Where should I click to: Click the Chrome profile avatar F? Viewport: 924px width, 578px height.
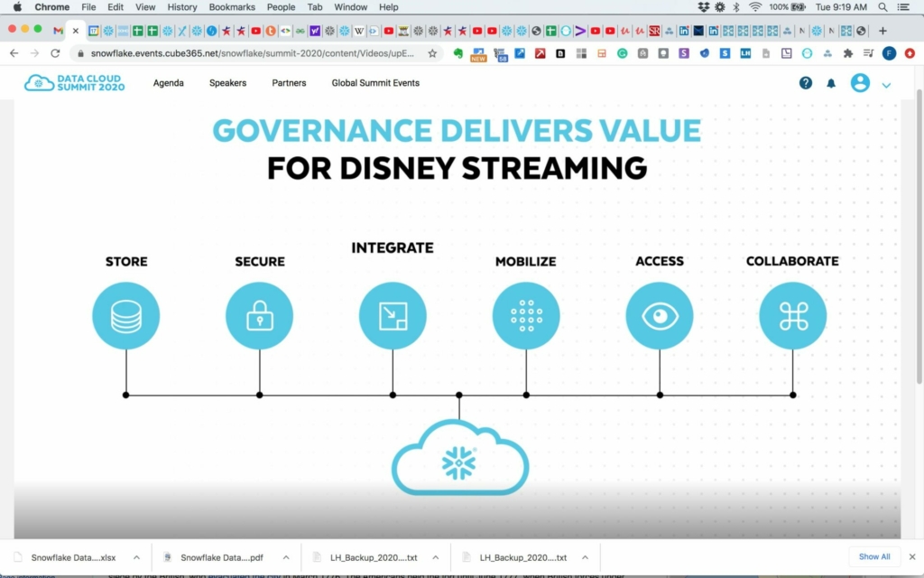(x=889, y=53)
